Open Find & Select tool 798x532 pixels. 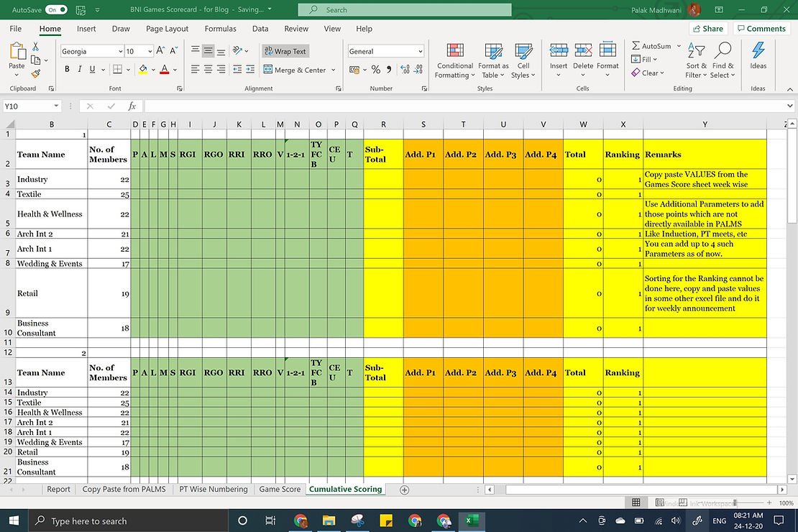tap(723, 51)
